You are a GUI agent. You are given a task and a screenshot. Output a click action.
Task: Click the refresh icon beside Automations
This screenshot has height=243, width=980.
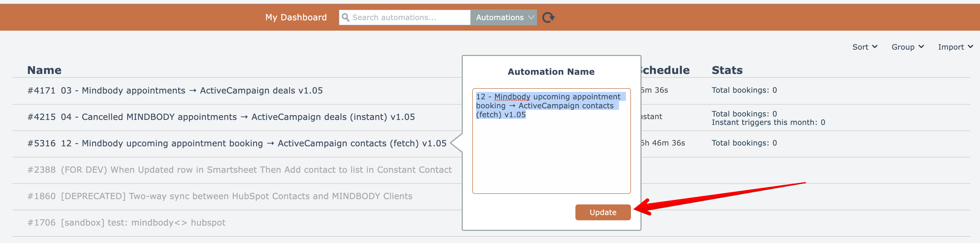pos(548,17)
